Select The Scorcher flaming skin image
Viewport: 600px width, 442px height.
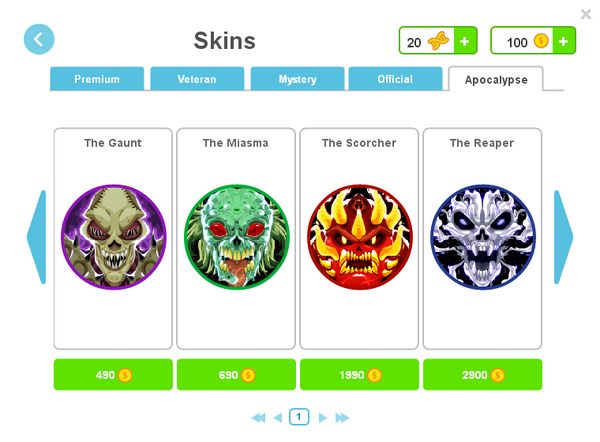click(360, 237)
